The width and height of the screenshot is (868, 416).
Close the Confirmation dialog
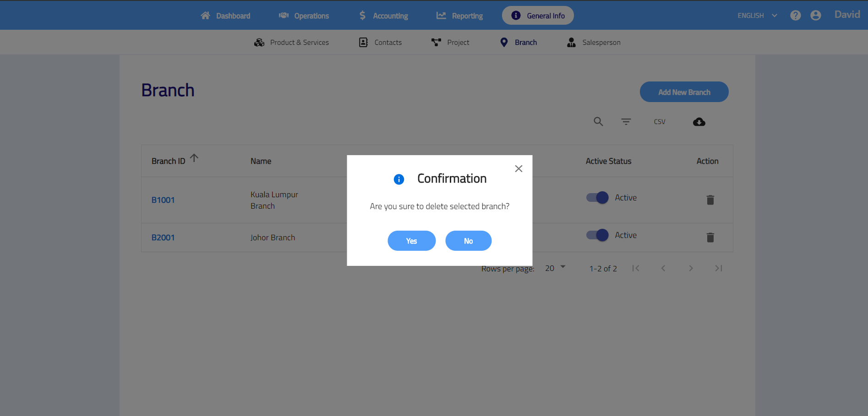tap(519, 169)
